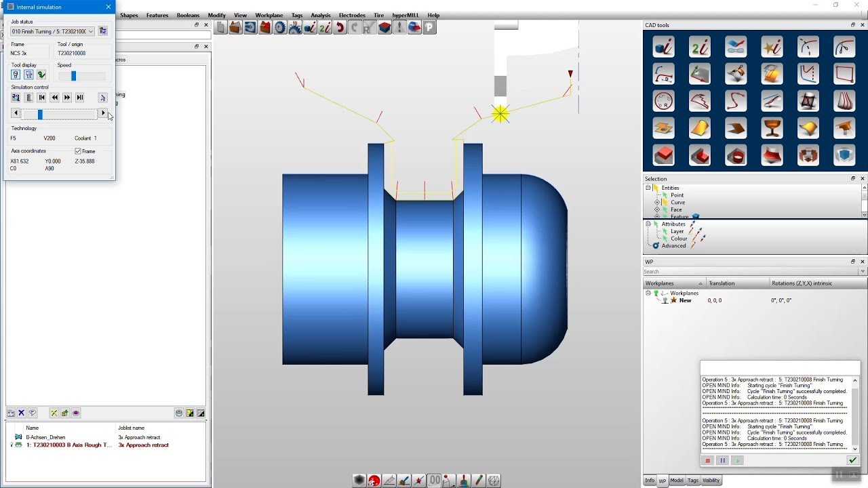Viewport: 868px width, 488px height.
Task: Click the simulation position slider handle
Action: coord(40,115)
